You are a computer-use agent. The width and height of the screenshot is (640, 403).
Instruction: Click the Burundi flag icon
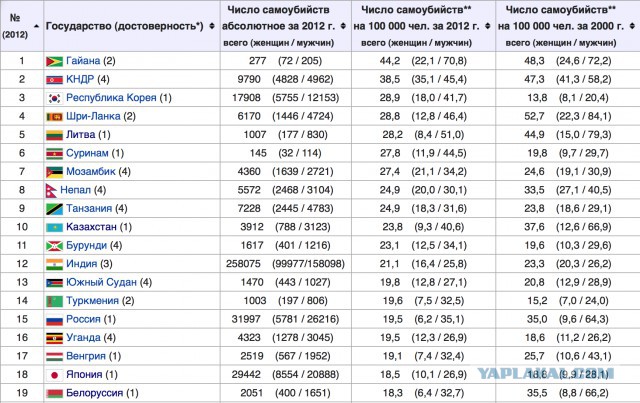tap(54, 246)
